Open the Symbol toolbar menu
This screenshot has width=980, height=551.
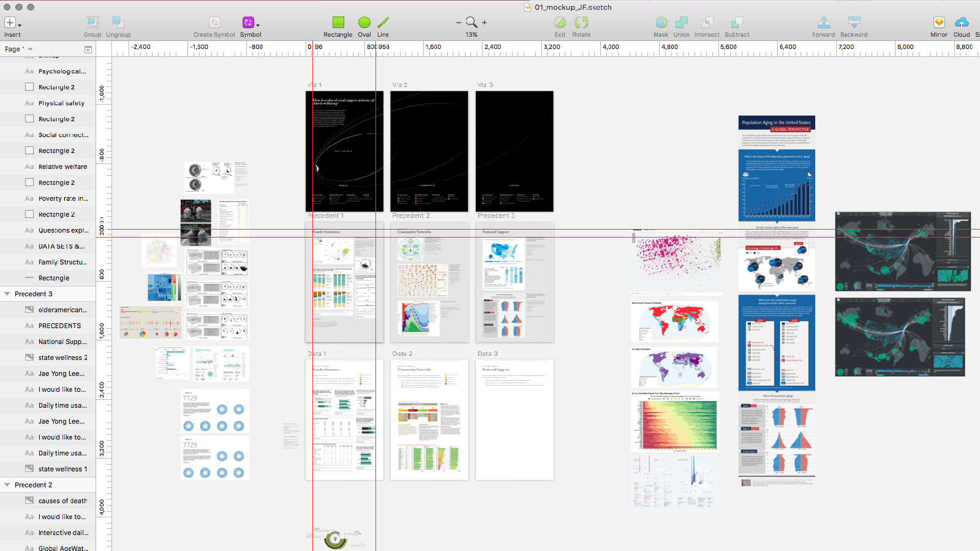[250, 23]
